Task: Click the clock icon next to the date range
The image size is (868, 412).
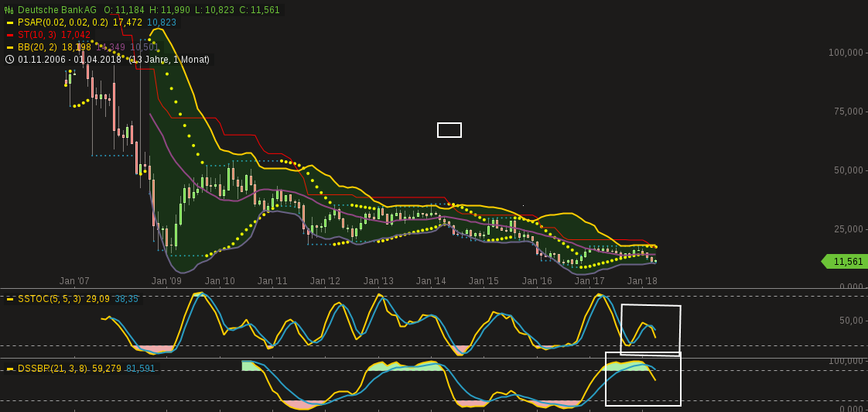Action: (x=9, y=60)
